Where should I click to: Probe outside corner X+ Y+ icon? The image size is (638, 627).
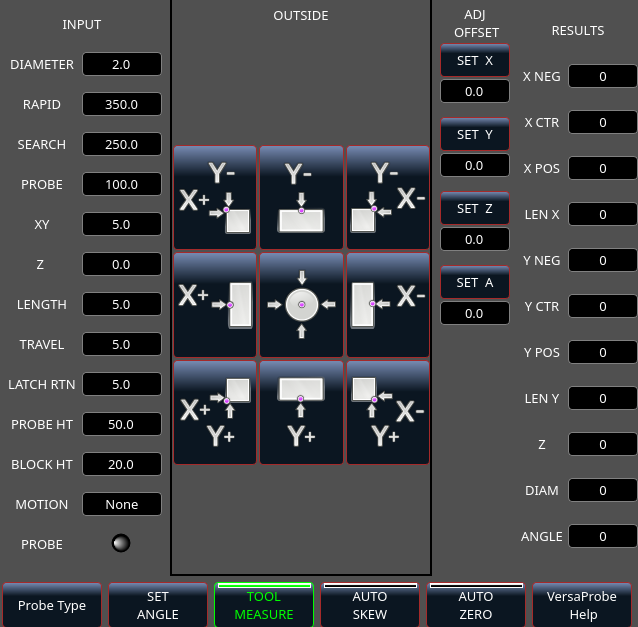[x=215, y=412]
